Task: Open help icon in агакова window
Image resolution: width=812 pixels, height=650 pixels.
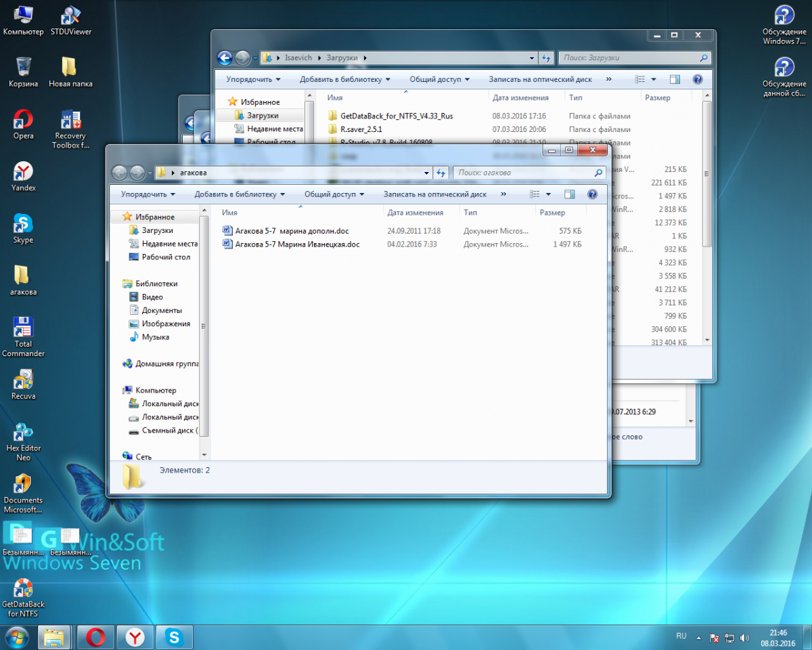Action: (592, 194)
